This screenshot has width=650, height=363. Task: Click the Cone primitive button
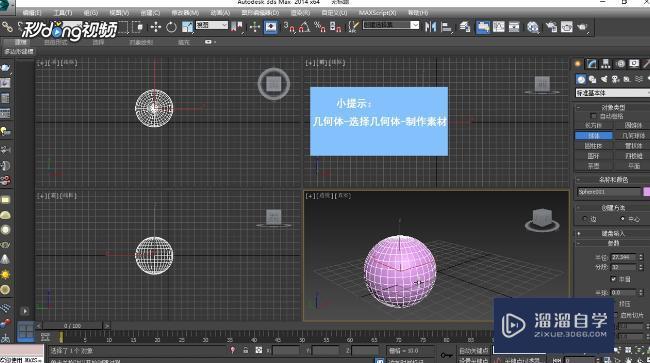(633, 125)
